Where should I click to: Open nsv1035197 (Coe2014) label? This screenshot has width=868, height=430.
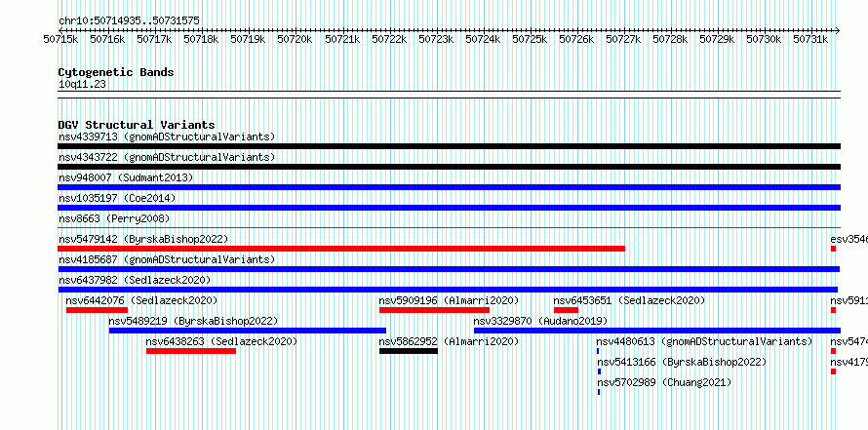(x=115, y=198)
